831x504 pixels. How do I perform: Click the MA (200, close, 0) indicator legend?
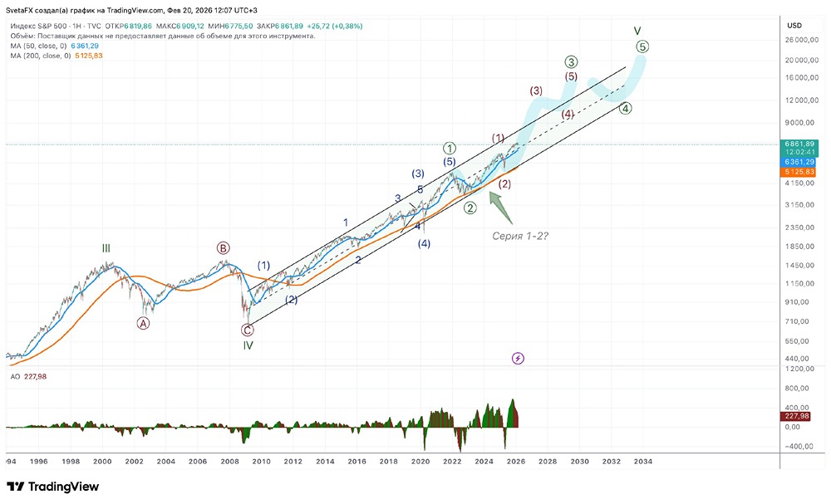tap(57, 56)
